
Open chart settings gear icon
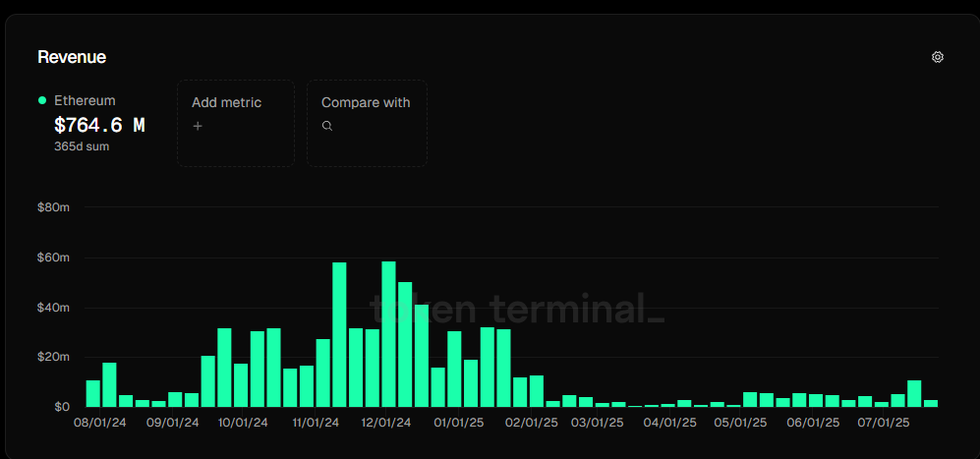(x=937, y=57)
